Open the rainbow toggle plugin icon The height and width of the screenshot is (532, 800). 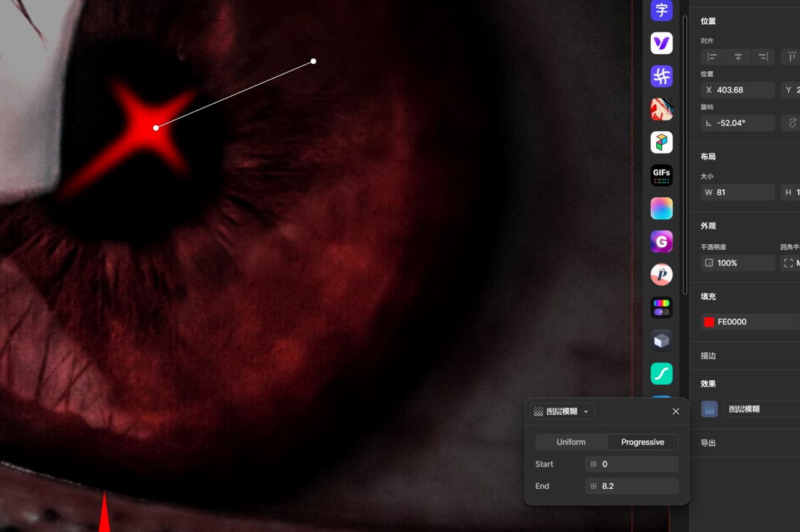pos(662,308)
